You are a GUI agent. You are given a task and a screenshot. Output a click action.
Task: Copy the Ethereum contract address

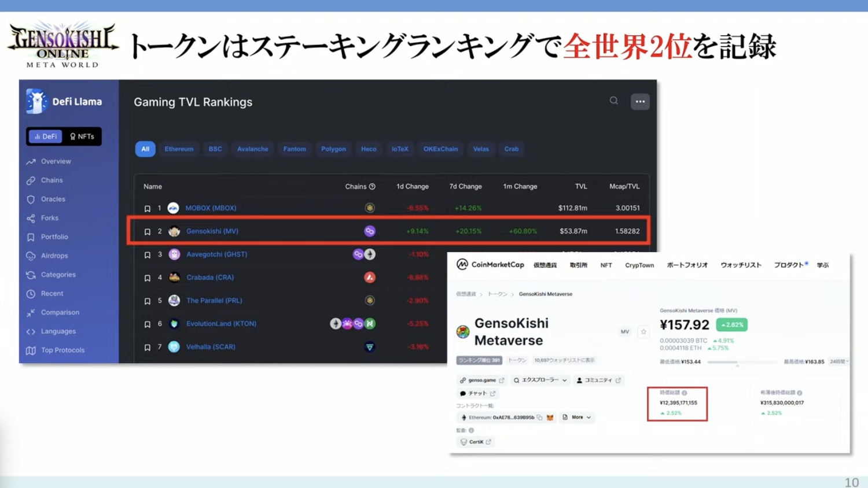tap(539, 417)
